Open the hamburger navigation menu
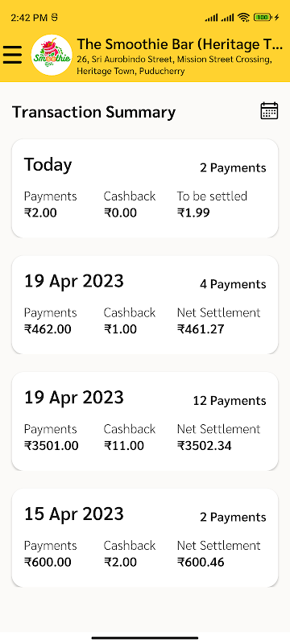The width and height of the screenshot is (290, 644). pos(12,55)
